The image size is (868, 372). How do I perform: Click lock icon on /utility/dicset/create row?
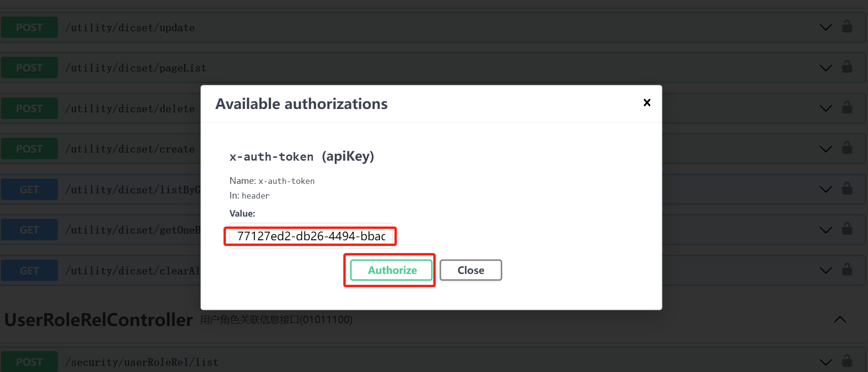click(x=847, y=148)
